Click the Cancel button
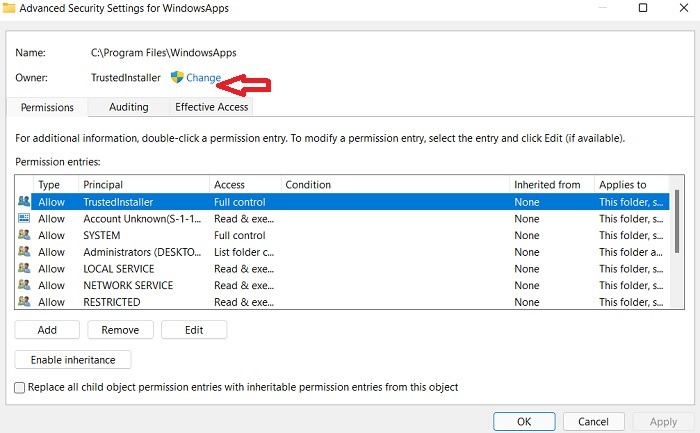Viewport: 700px width, 433px height. pos(593,422)
